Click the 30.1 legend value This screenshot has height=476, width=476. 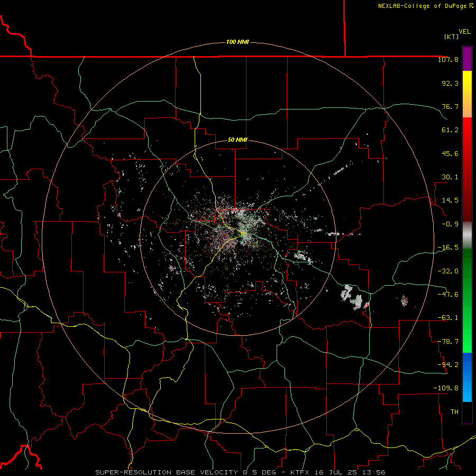click(450, 177)
